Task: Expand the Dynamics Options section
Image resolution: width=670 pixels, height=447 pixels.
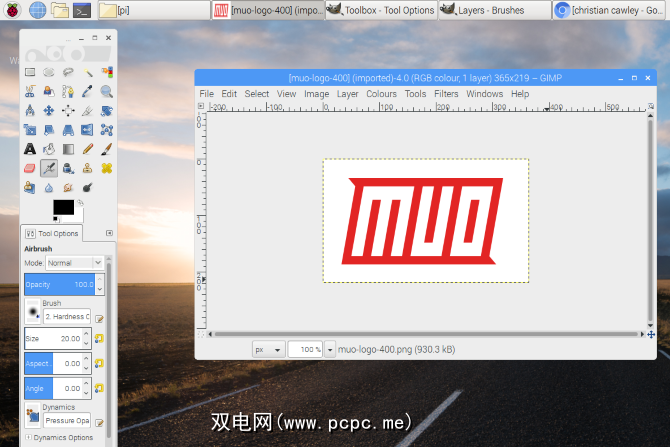Action: [28, 437]
